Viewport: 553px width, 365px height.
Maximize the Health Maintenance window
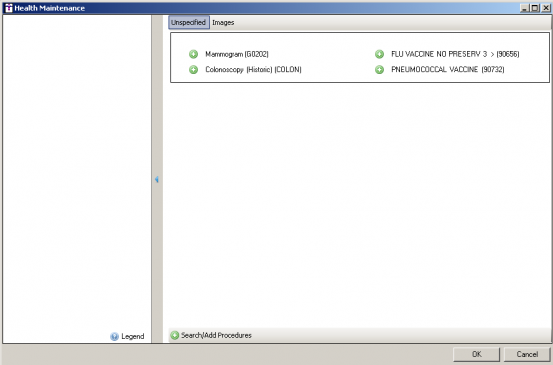tap(535, 8)
